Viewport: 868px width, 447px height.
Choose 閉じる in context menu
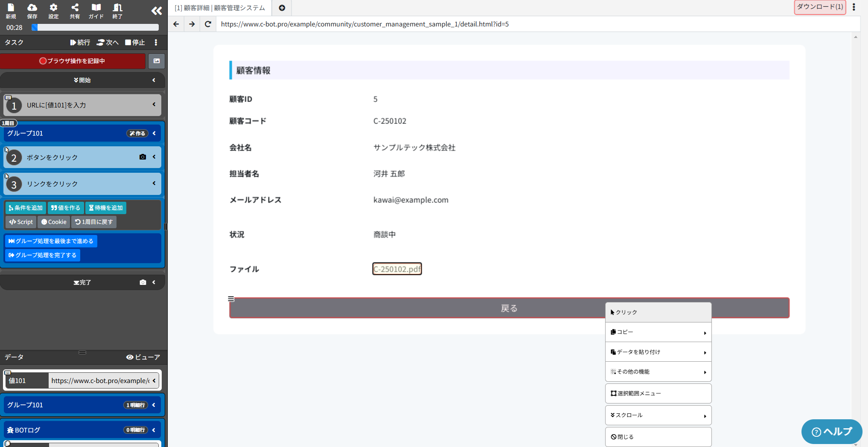658,437
